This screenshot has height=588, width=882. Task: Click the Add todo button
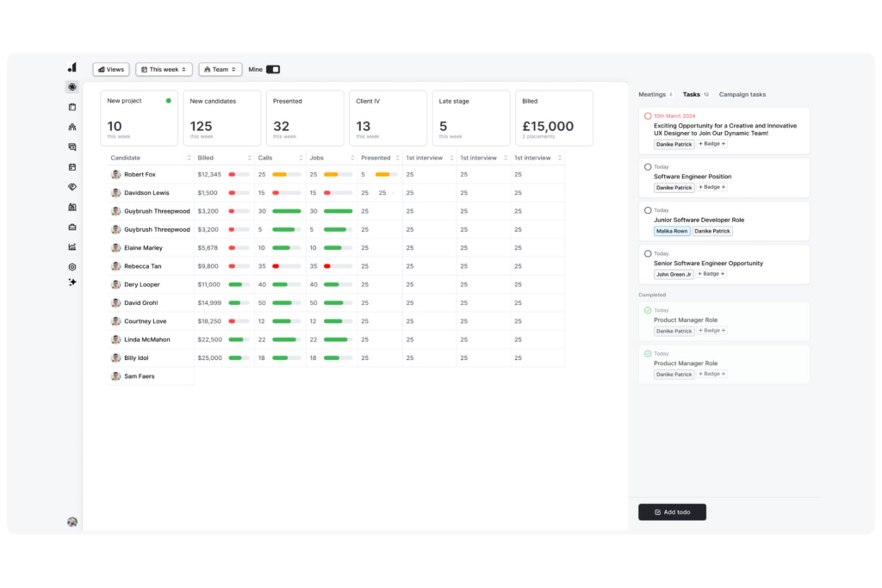[672, 512]
